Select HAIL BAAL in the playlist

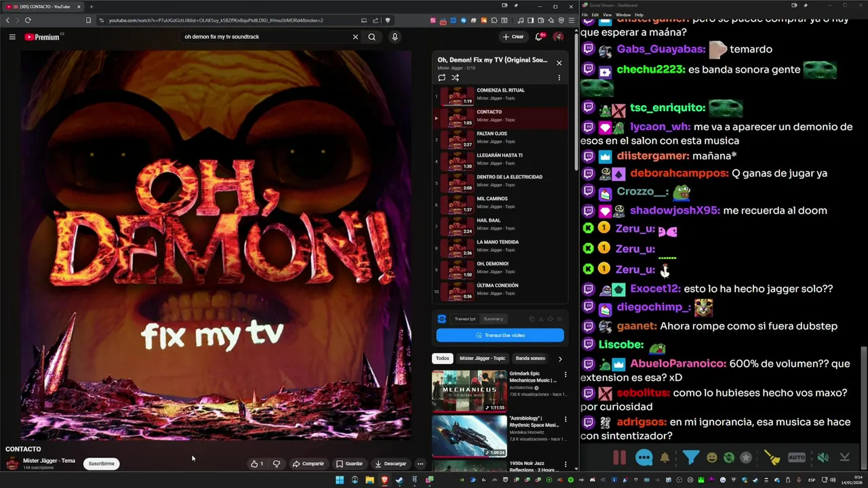click(500, 226)
